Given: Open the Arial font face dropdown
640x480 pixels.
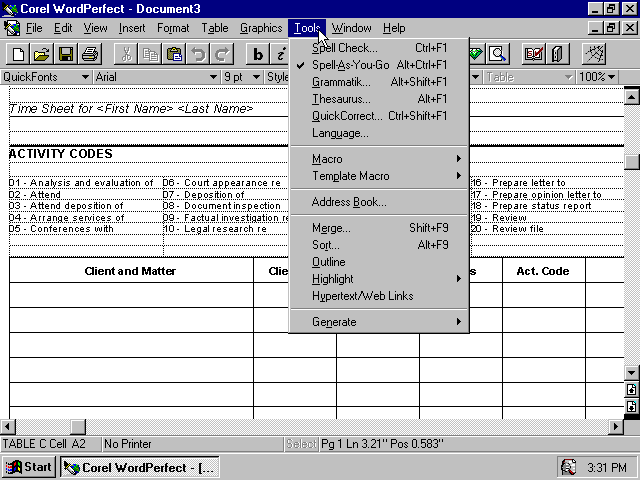Looking at the screenshot, I should point(213,77).
